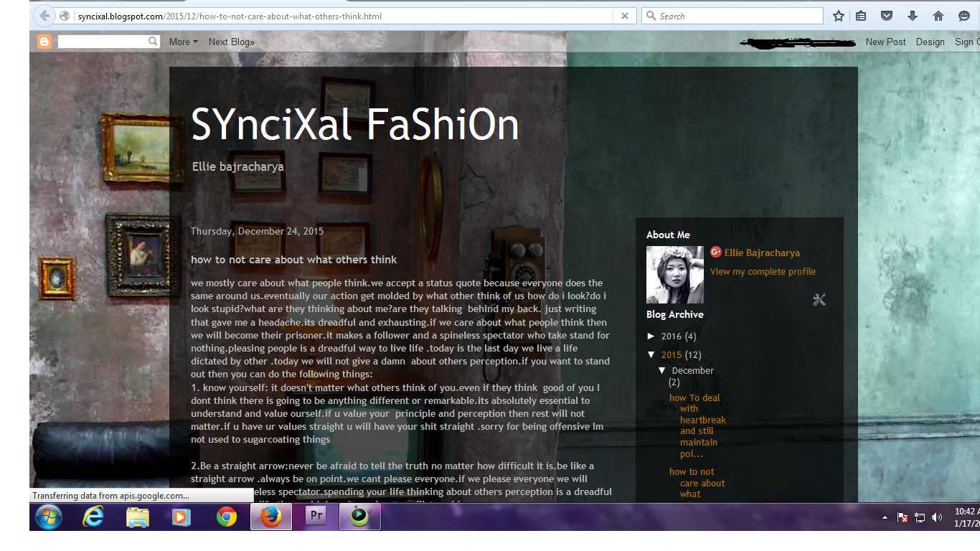The height and width of the screenshot is (551, 980).
Task: Open the green camera app on the taskbar
Action: point(359,517)
